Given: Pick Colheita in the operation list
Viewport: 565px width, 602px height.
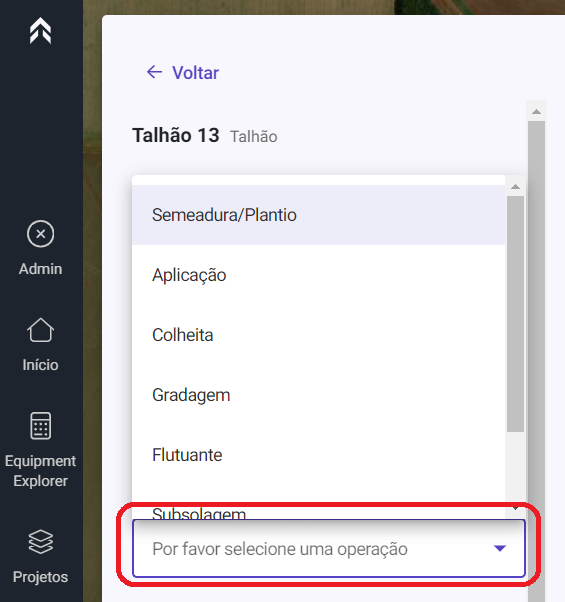Looking at the screenshot, I should click(319, 335).
